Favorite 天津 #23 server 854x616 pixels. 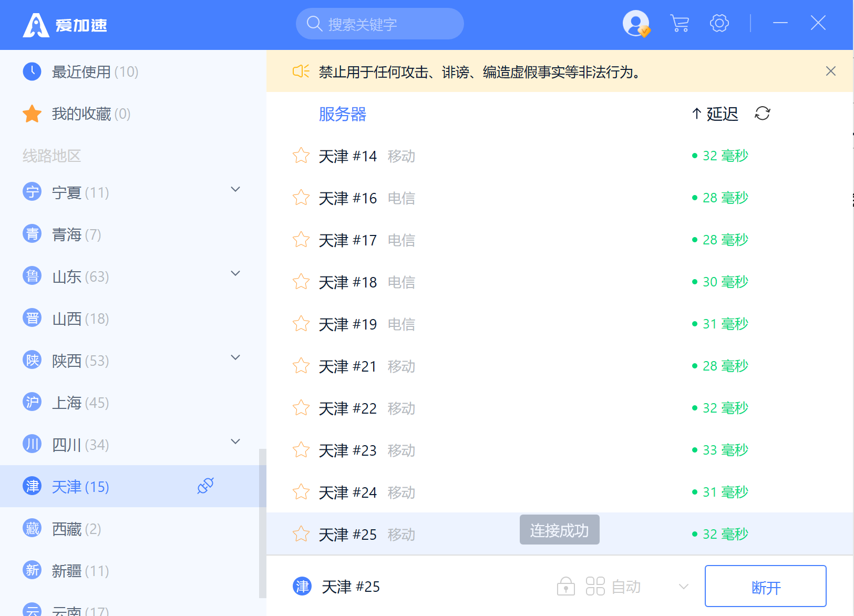pos(301,450)
